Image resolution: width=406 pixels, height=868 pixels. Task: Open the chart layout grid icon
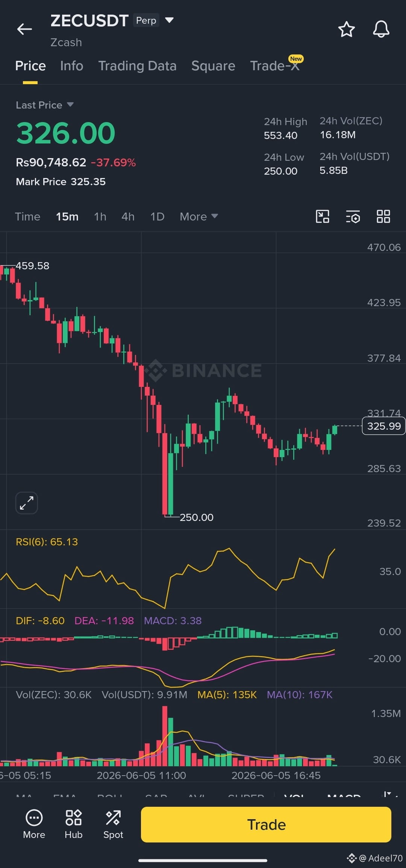[x=383, y=216]
